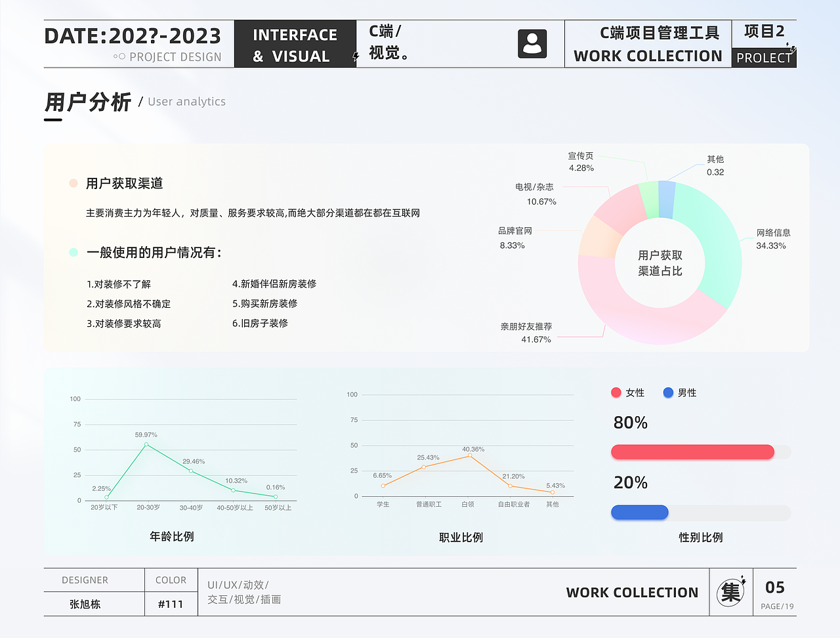840x638 pixels.
Task: Toggle the 男性 blue legend marker
Action: pyautogui.click(x=668, y=392)
